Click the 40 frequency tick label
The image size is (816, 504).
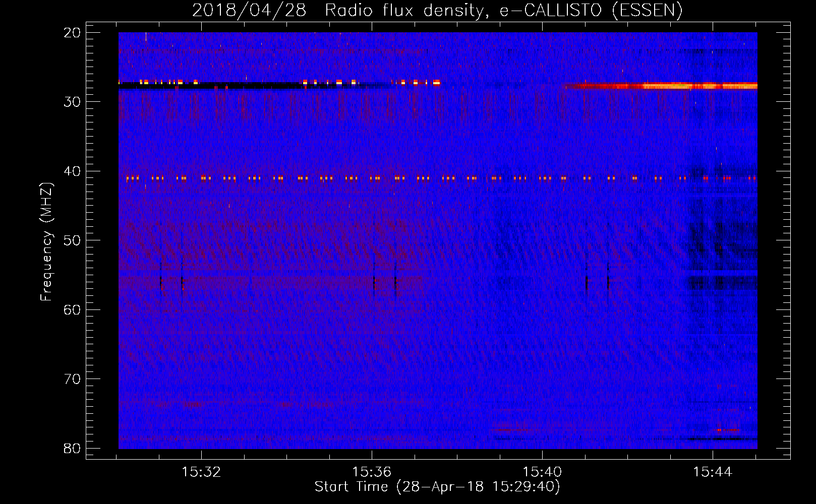(72, 171)
